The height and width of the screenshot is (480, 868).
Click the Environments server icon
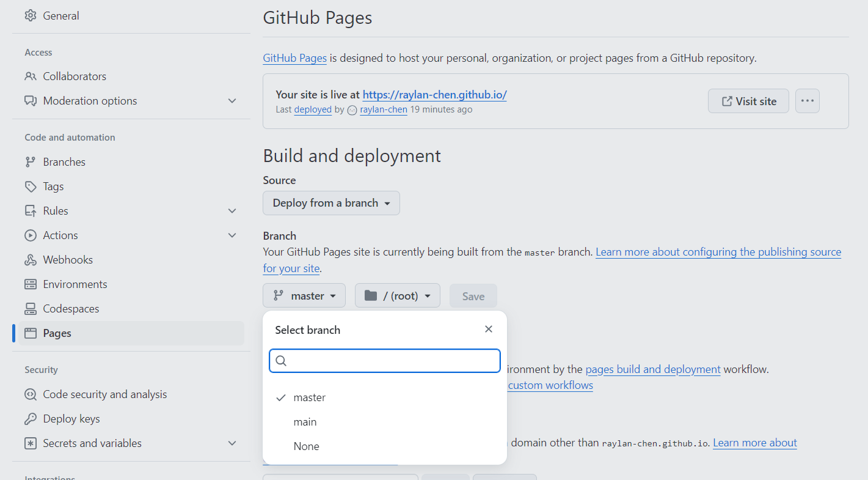[x=31, y=284]
